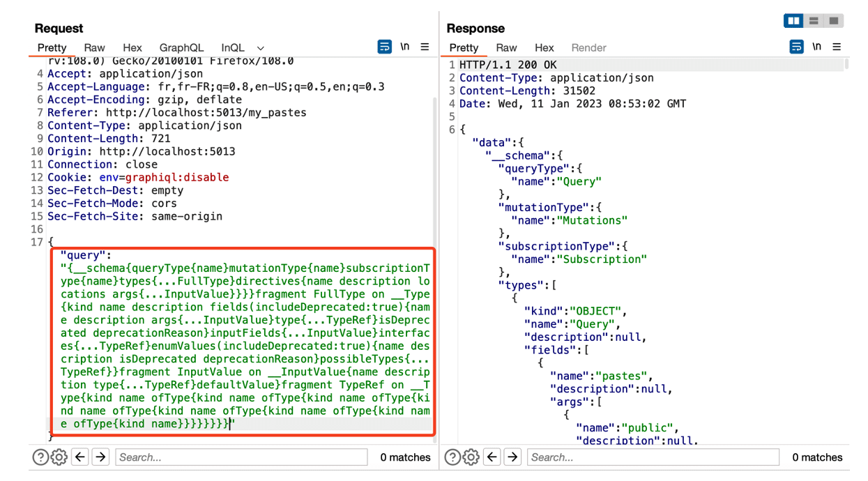Image resolution: width=868 pixels, height=481 pixels.
Task: Toggle word wrap icon in Response panel
Action: pos(796,47)
